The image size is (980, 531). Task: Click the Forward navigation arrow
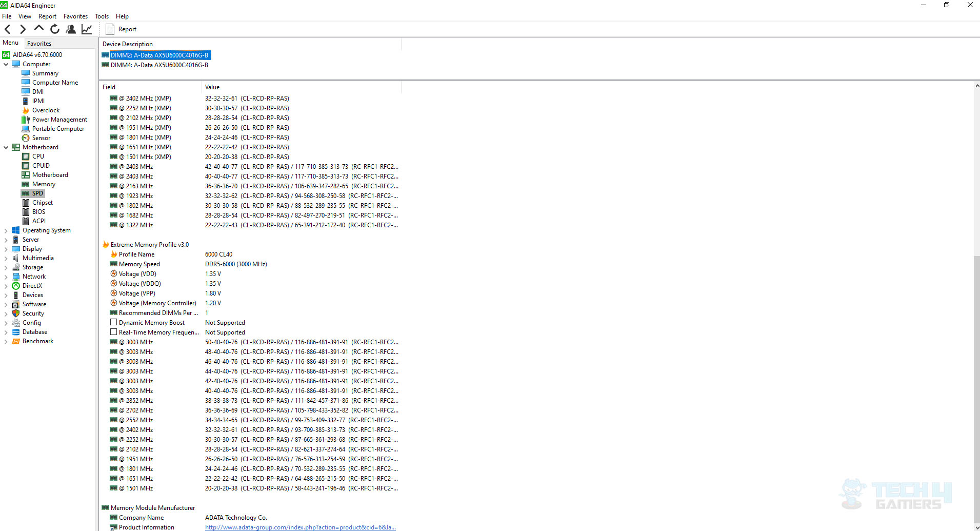23,29
